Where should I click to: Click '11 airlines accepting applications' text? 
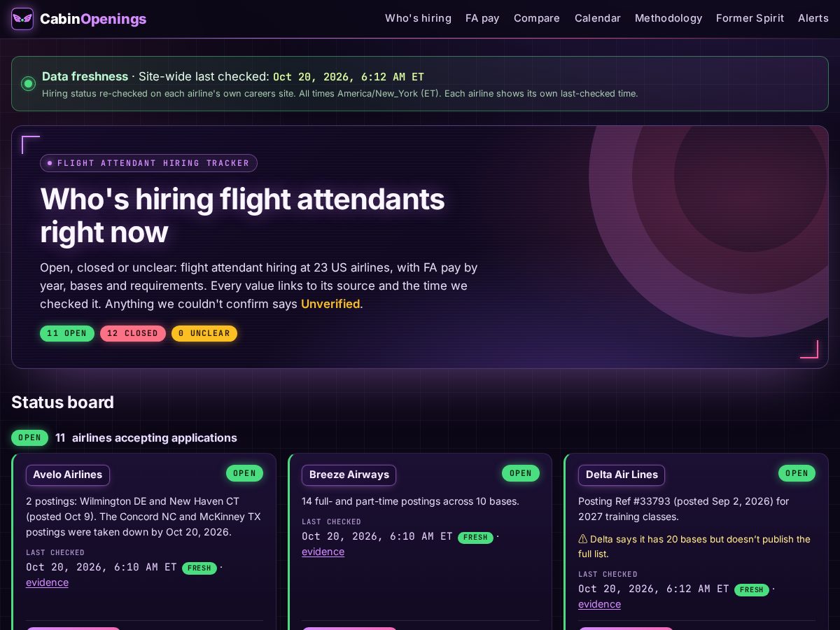click(146, 437)
